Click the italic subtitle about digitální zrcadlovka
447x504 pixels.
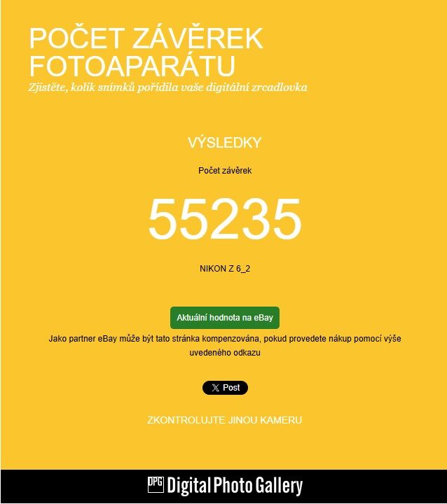[x=167, y=87]
